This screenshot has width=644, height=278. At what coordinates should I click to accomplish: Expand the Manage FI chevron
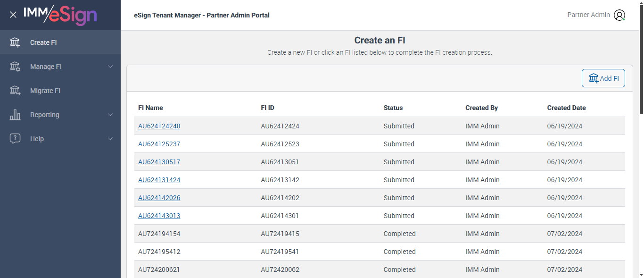pos(110,67)
